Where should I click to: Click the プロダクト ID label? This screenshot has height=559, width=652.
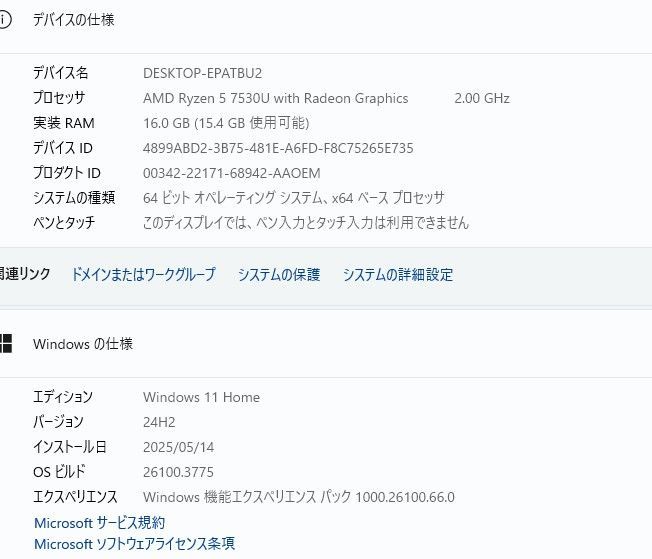[67, 173]
